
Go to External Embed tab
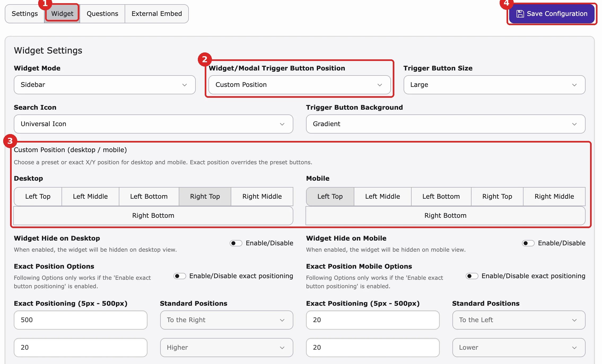point(157,14)
